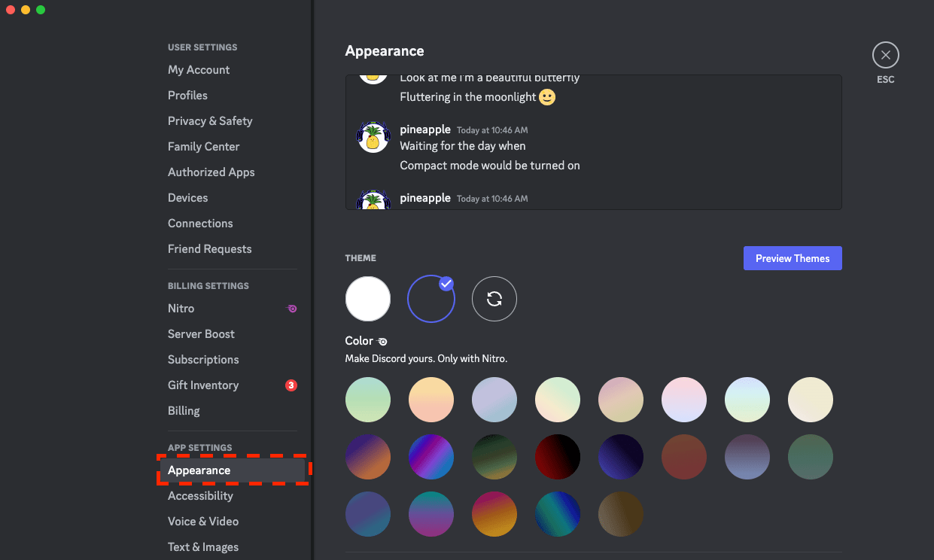Click the winking emoji in the chat preview
934x560 pixels.
(547, 97)
